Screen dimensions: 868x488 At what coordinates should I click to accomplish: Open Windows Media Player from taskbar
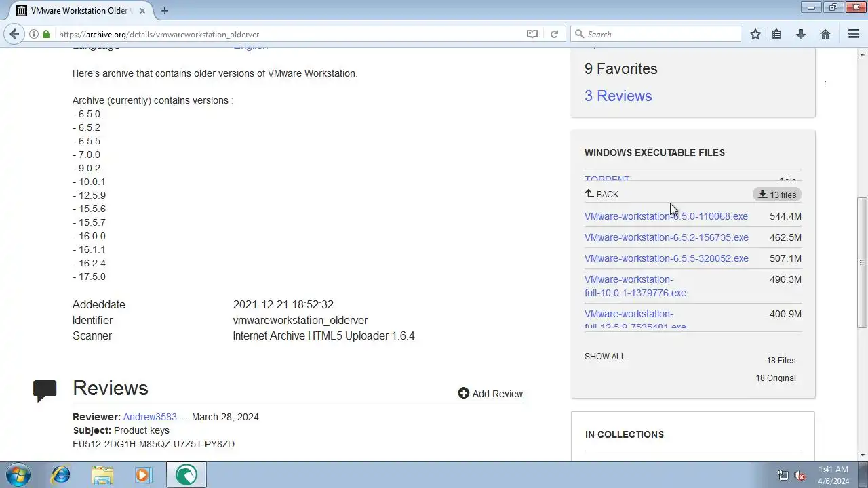143,475
